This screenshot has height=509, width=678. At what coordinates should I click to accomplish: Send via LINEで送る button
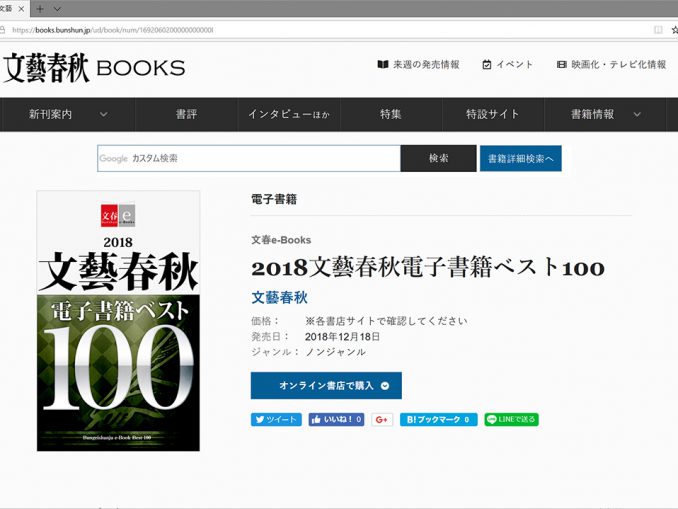click(512, 419)
